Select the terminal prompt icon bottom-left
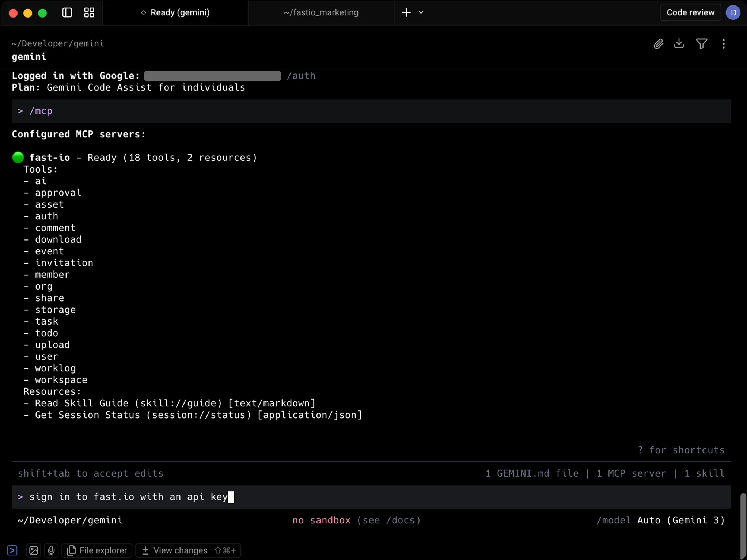Screen dimensions: 747x560 click(13, 550)
